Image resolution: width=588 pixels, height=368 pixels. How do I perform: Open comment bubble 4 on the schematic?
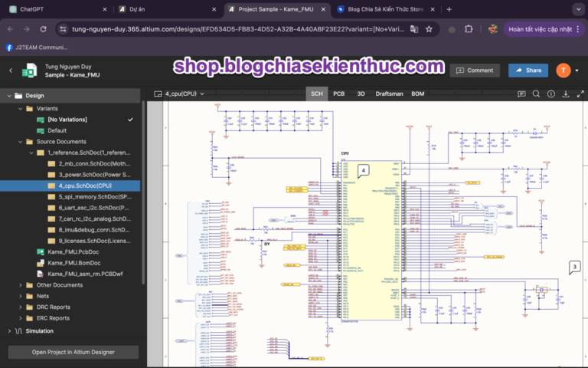[x=363, y=171]
